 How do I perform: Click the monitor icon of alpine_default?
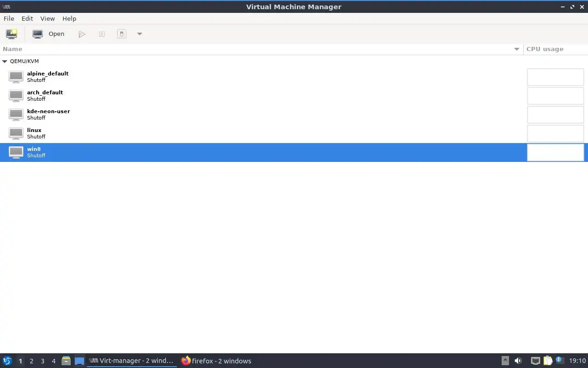point(16,77)
